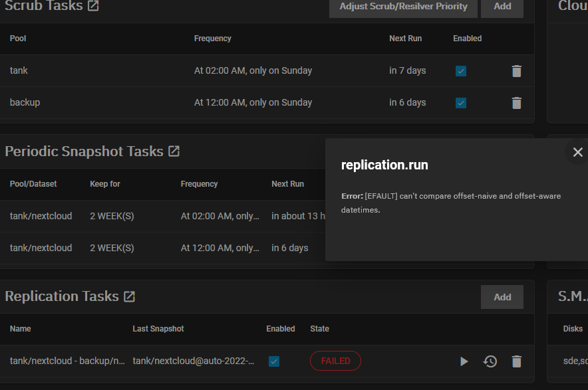588x390 pixels.
Task: Close the replication.run error dialog
Action: coord(577,152)
